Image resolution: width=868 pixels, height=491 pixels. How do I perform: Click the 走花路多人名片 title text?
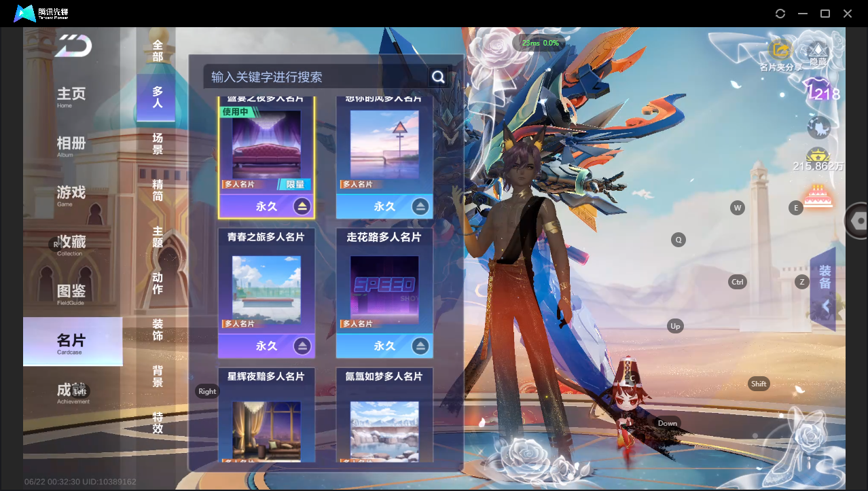click(x=384, y=237)
